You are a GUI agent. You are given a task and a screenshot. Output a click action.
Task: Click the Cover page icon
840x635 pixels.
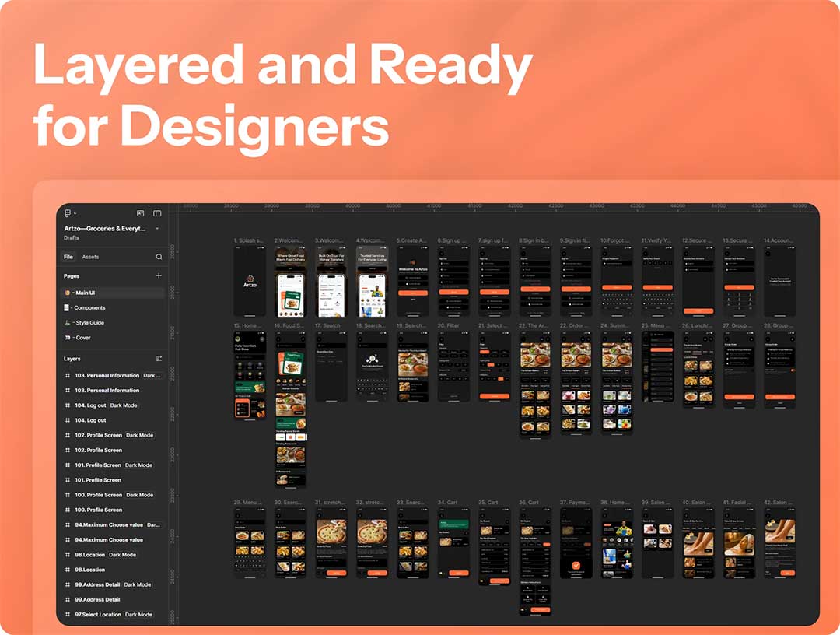pyautogui.click(x=68, y=338)
